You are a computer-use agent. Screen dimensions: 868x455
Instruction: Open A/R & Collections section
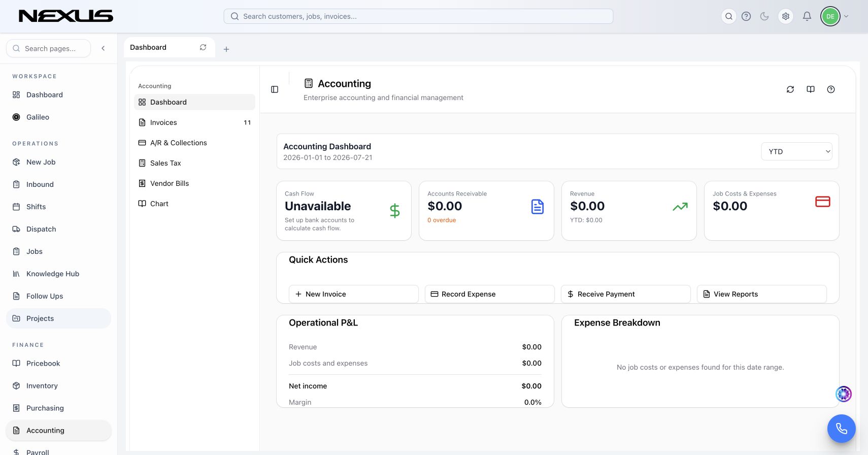coord(194,143)
